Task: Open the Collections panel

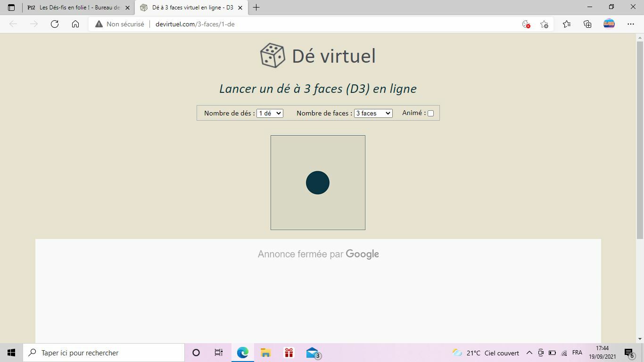Action: click(587, 24)
